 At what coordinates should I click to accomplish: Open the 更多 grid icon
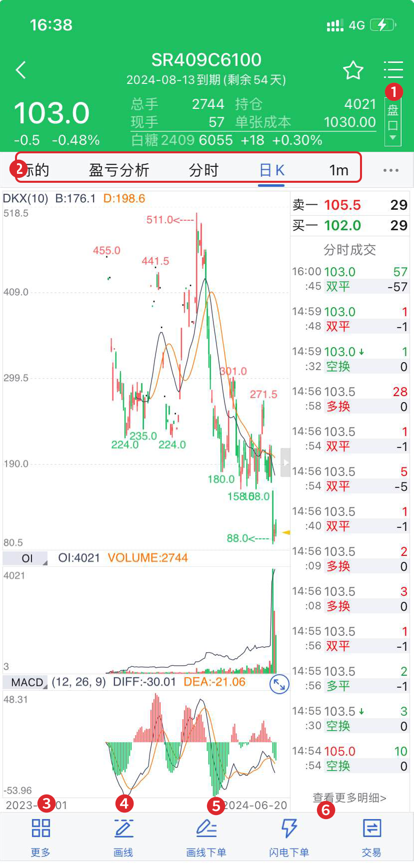(40, 837)
